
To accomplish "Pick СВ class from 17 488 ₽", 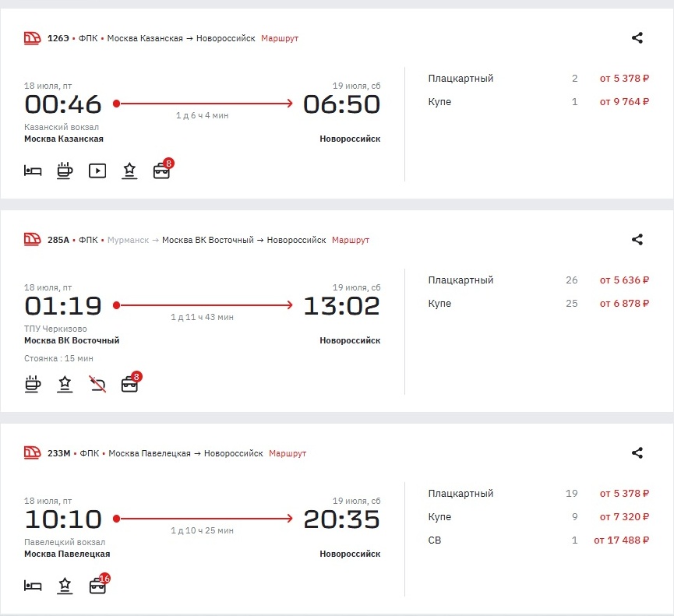I will tap(538, 540).
